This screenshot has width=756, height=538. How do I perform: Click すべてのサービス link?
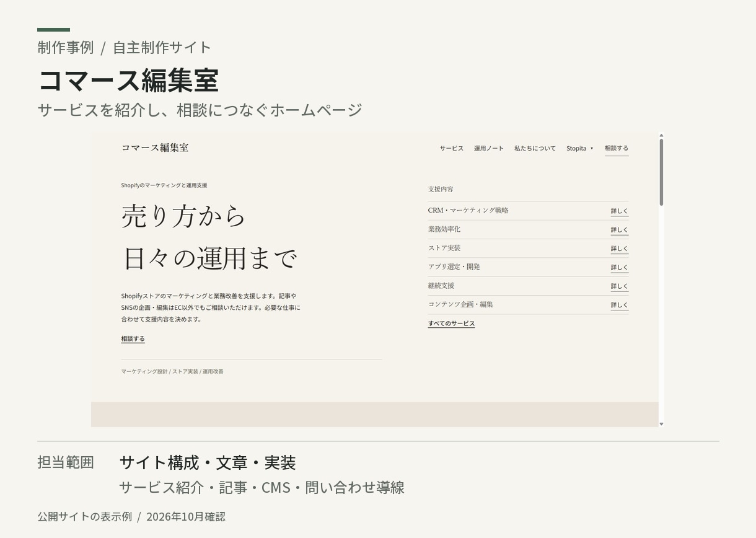click(x=451, y=324)
